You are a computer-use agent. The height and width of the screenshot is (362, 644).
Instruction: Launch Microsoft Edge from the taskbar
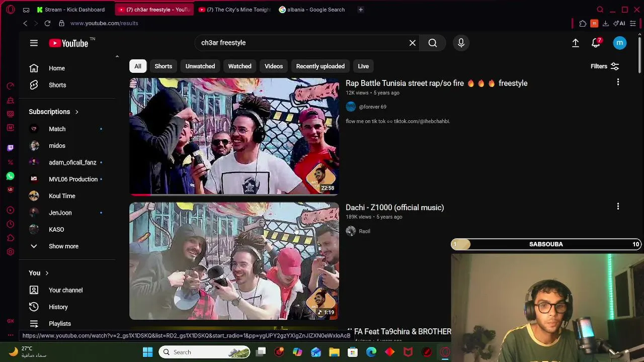pyautogui.click(x=371, y=352)
